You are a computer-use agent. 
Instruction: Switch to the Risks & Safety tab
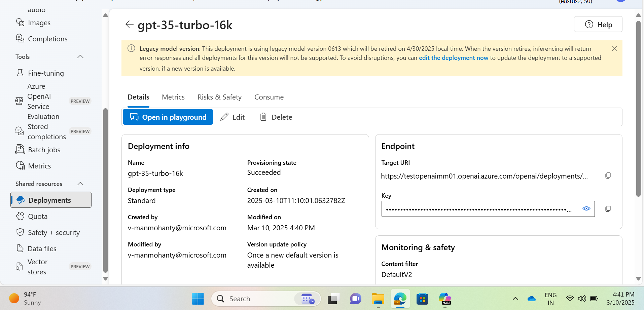click(220, 97)
